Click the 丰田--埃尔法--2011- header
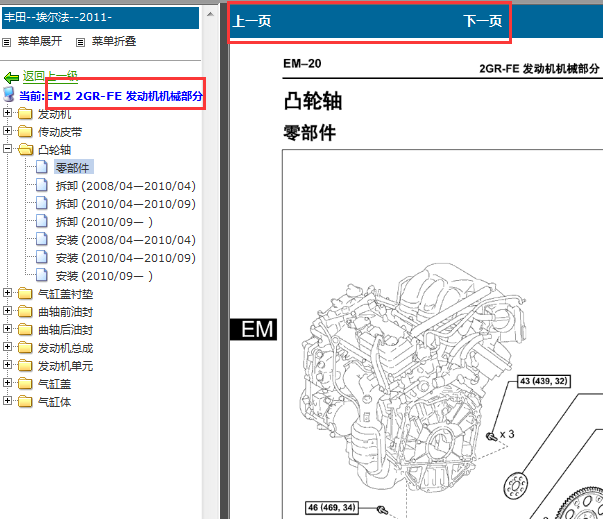 (x=100, y=18)
